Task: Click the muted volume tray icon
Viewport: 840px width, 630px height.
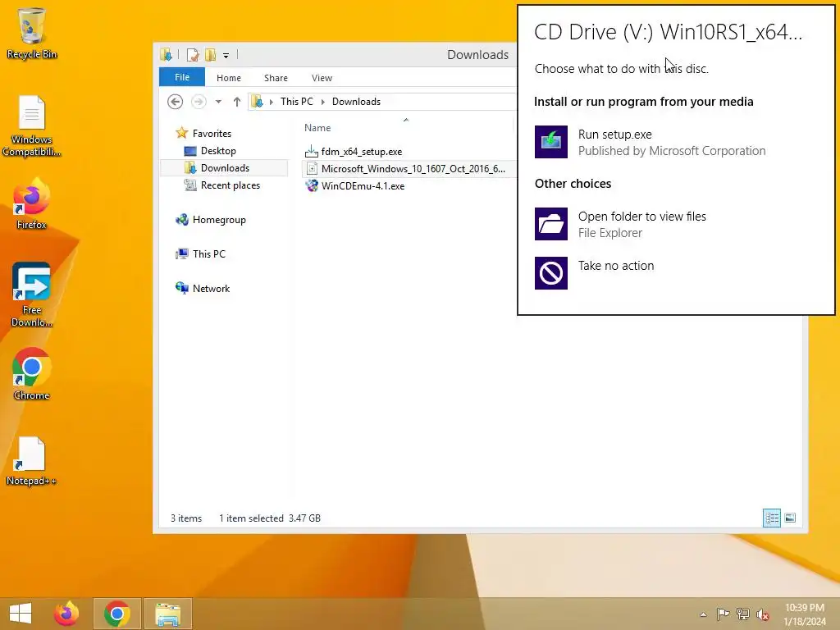Action: [x=762, y=614]
